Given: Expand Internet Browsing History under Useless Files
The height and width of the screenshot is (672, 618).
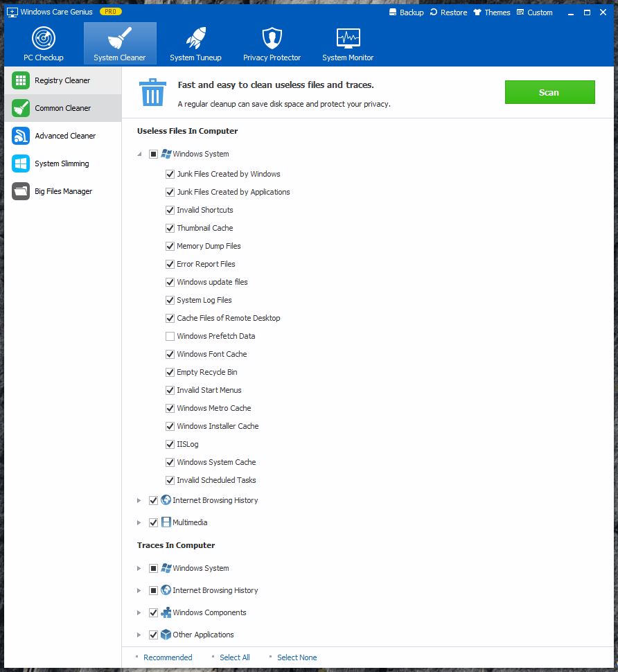Looking at the screenshot, I should pos(139,500).
